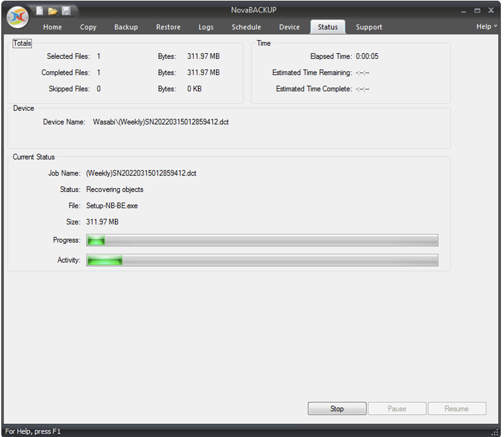Screen dimensions: 504x437
Task: Click the Elapsed Time value 0:00:05
Action: pyautogui.click(x=367, y=56)
